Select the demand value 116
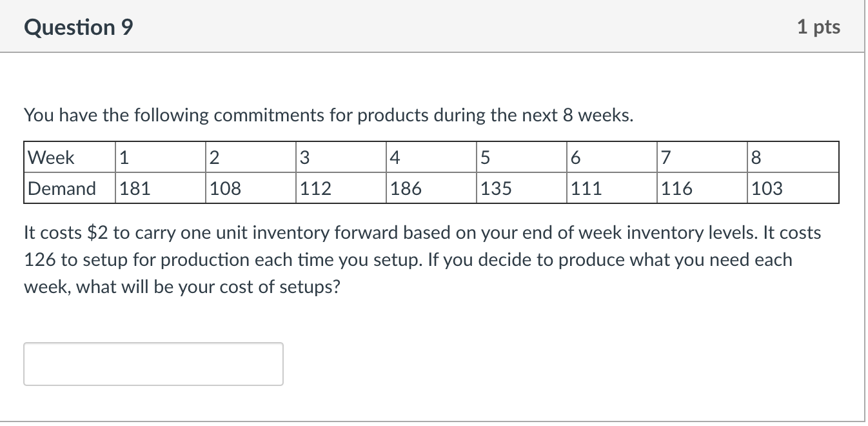Screen dimensions: 868x426 click(676, 188)
